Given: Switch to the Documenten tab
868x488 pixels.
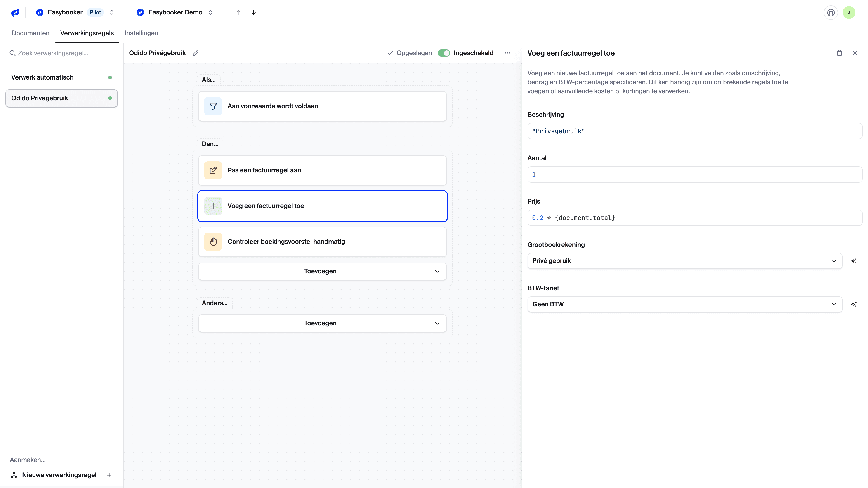Looking at the screenshot, I should [x=30, y=33].
